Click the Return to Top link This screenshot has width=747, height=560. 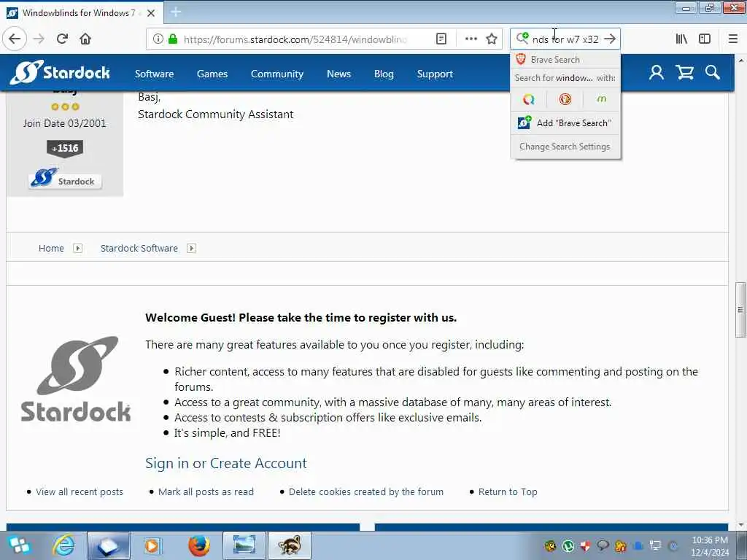click(508, 491)
